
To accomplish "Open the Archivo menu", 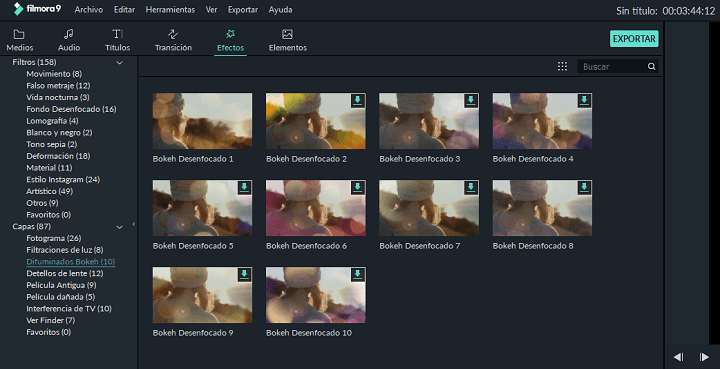I will tap(89, 10).
